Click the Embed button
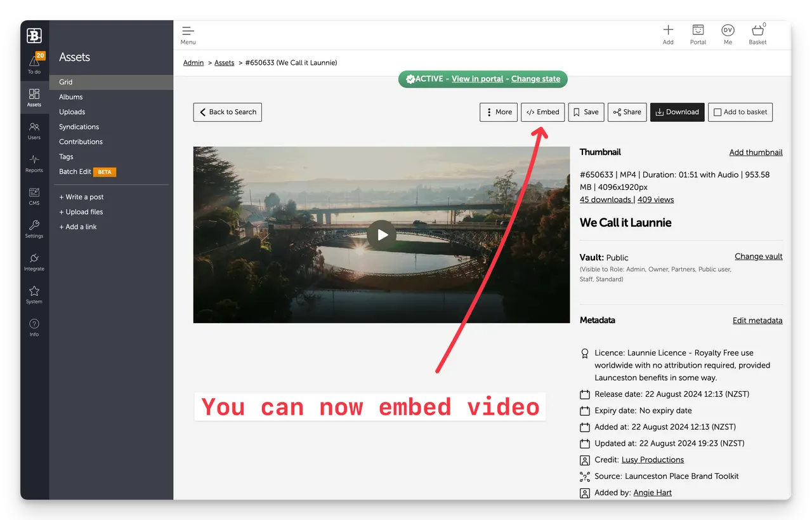Screen dimensions: 812x520 [543, 112]
